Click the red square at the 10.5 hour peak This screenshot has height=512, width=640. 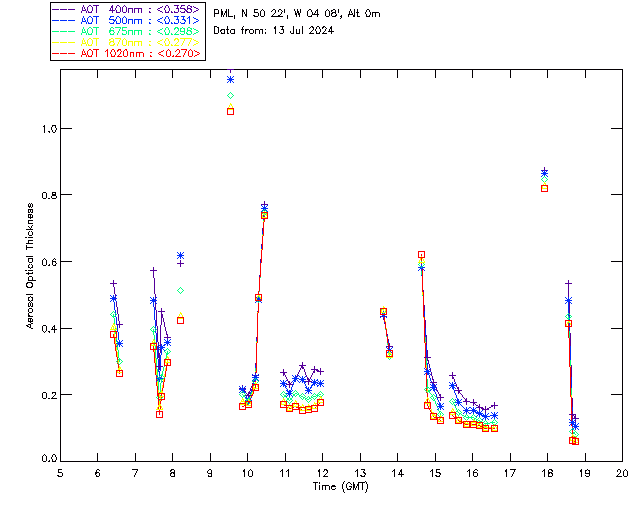[x=264, y=215]
